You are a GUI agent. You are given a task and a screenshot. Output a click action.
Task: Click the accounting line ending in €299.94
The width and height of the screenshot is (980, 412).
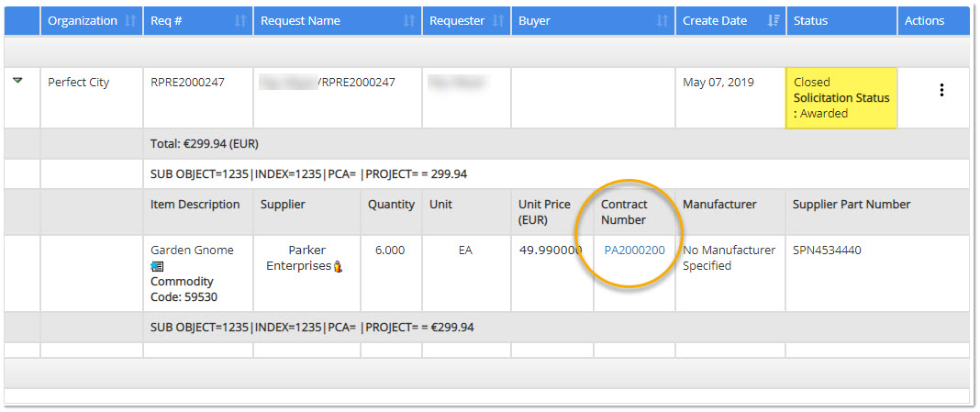click(312, 327)
